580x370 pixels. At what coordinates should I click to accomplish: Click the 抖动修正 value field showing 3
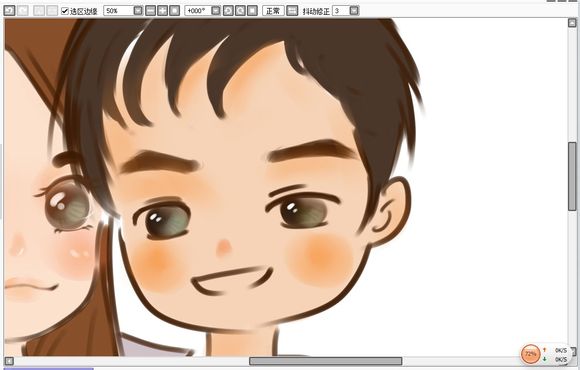click(x=341, y=11)
